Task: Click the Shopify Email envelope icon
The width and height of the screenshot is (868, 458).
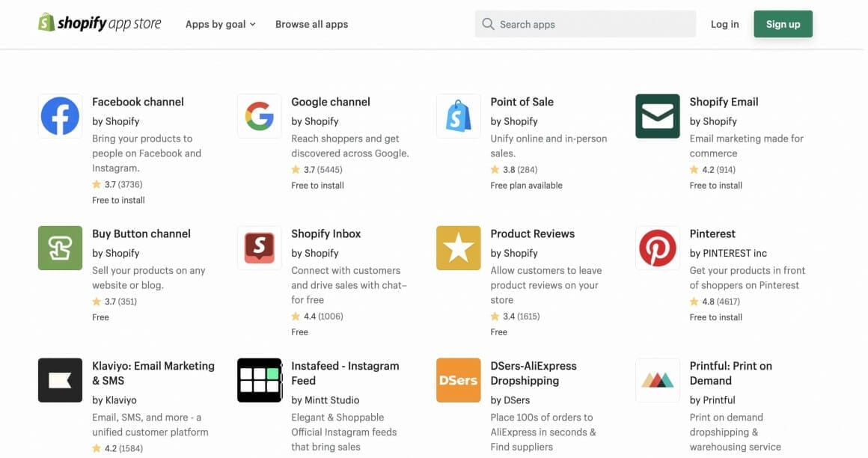Action: click(x=657, y=116)
